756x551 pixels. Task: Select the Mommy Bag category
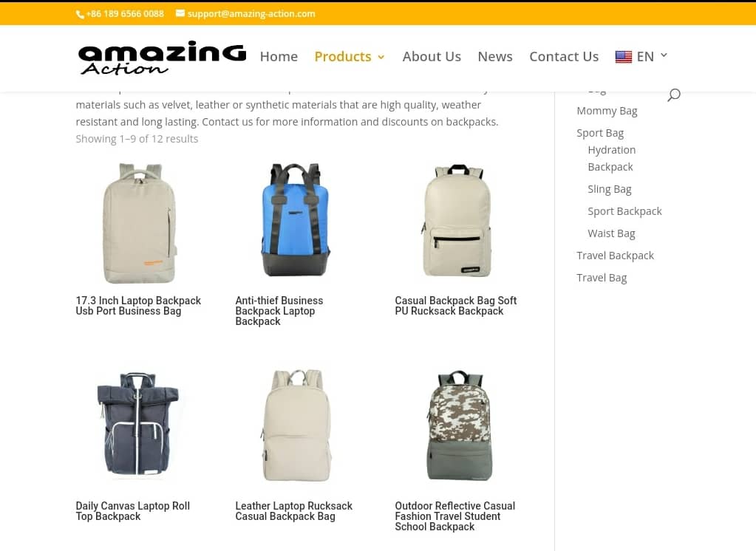coord(607,111)
